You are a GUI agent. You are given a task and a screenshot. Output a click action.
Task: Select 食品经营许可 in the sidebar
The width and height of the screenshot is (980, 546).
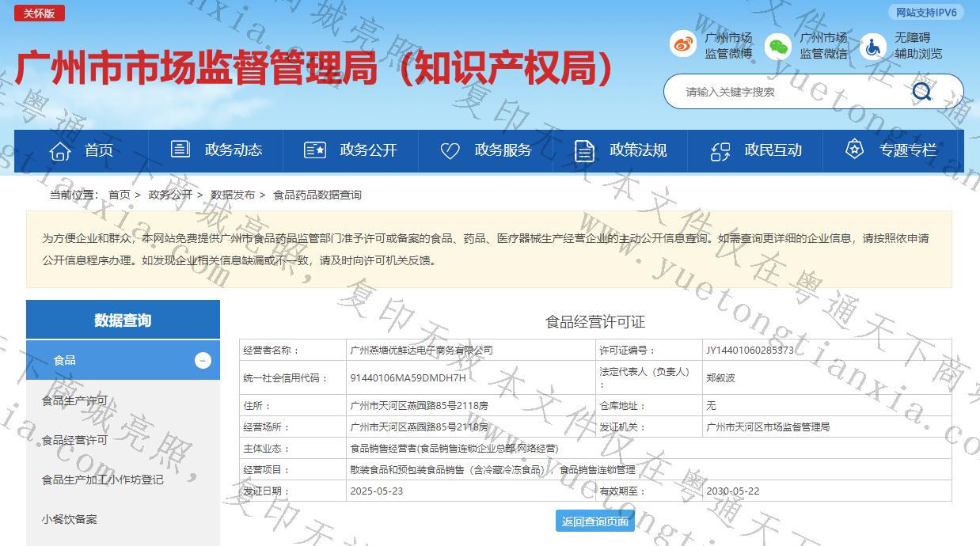coord(74,440)
